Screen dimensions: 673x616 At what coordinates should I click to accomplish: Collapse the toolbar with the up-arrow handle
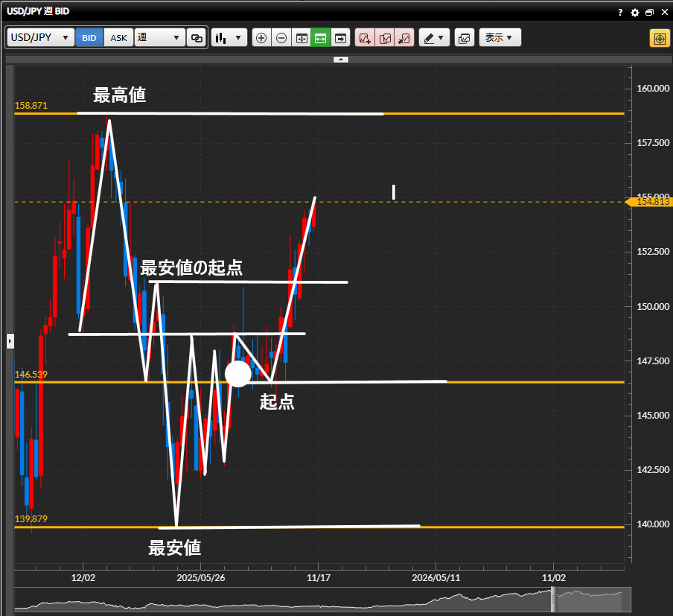pyautogui.click(x=339, y=58)
